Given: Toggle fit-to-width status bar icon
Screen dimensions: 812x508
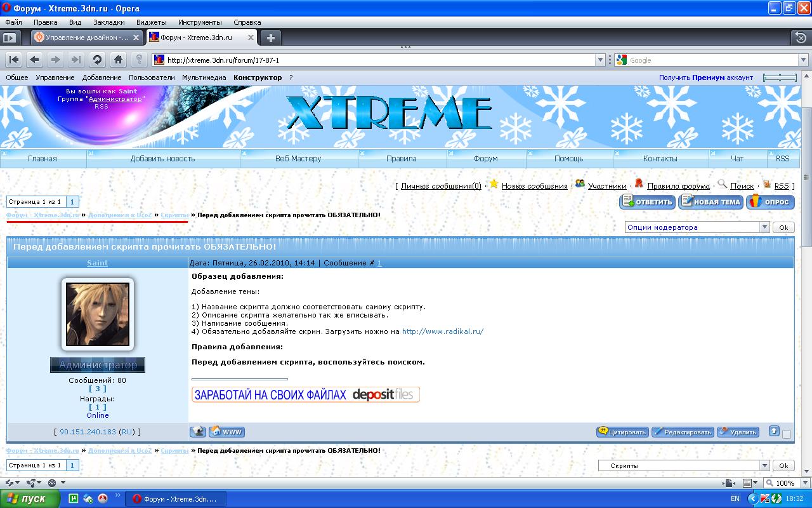Looking at the screenshot, I should (730, 483).
